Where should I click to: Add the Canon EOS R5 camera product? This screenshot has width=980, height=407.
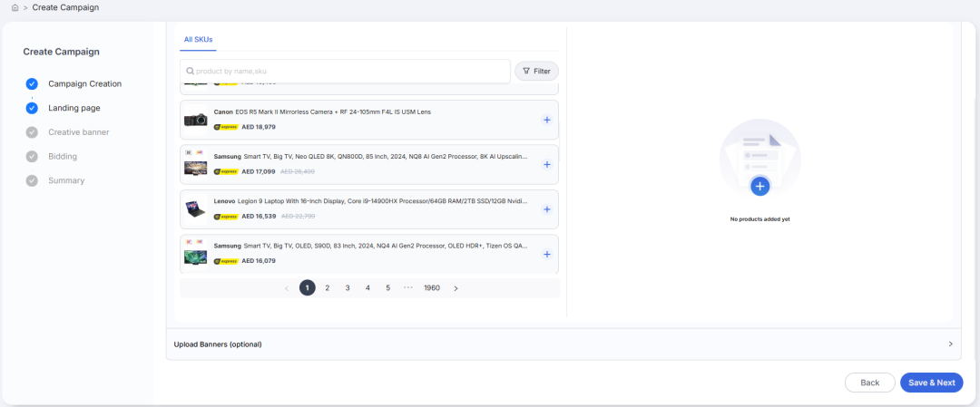point(547,120)
